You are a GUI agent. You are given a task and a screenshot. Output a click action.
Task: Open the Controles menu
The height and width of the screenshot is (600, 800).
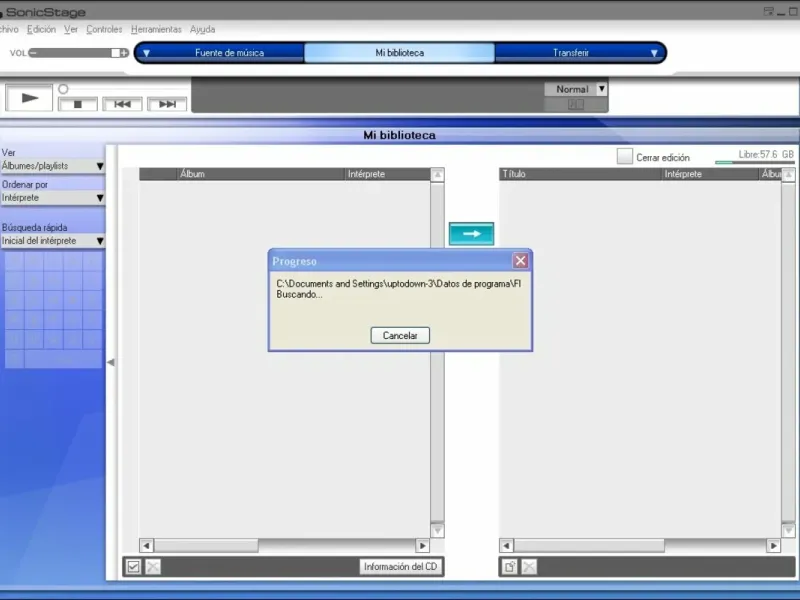pos(104,30)
